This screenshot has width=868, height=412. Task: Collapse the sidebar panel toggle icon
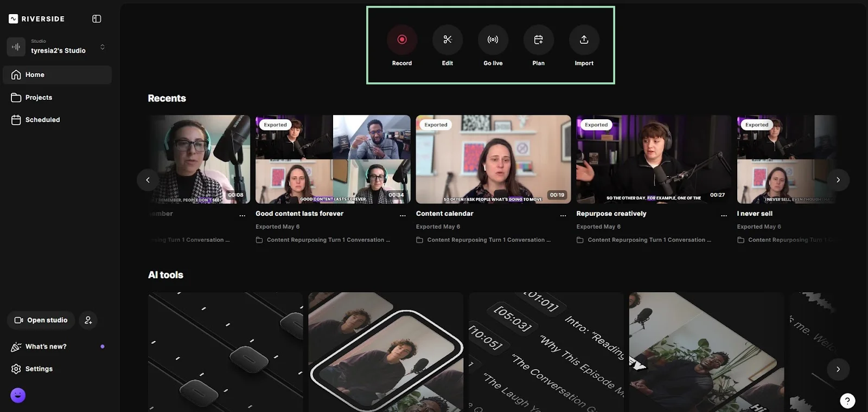(97, 18)
